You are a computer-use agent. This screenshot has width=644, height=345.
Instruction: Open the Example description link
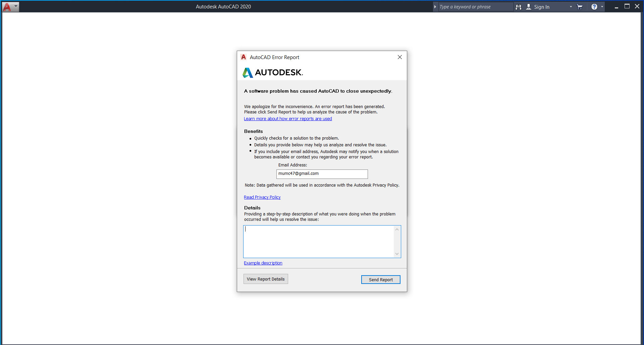click(263, 263)
